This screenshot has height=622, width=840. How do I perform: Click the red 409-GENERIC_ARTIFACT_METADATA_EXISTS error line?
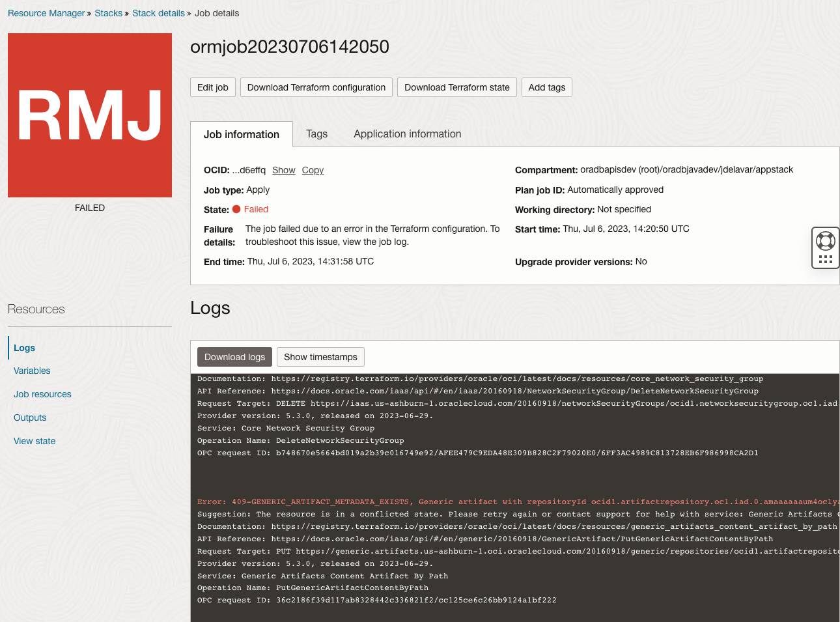click(x=518, y=502)
